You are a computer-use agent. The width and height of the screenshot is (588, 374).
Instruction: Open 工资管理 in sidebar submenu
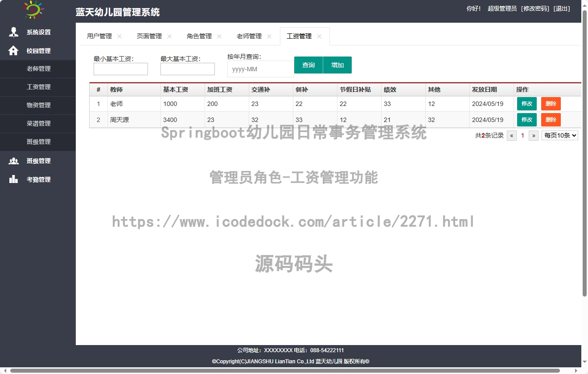(38, 87)
